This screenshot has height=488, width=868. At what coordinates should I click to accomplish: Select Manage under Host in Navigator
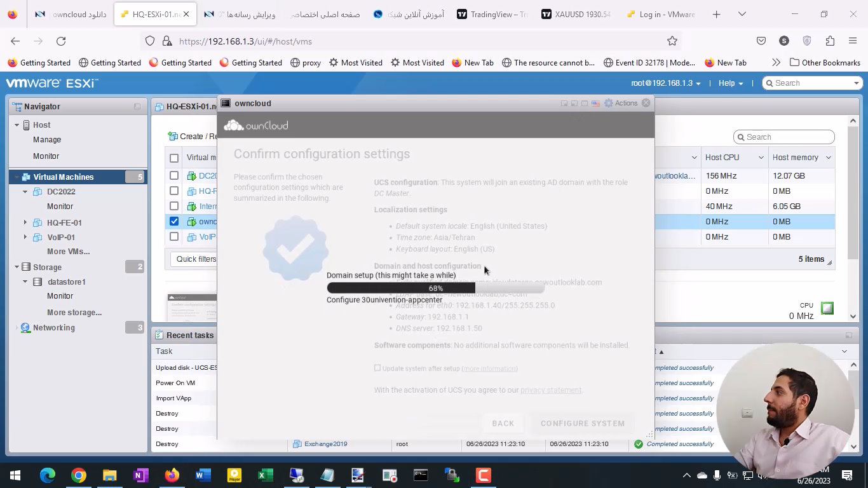[x=47, y=140]
